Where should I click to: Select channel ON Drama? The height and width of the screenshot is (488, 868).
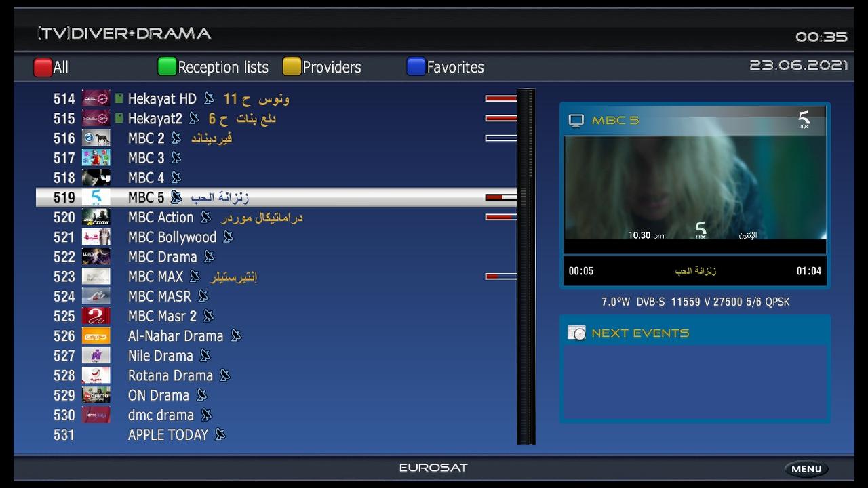tap(277, 395)
